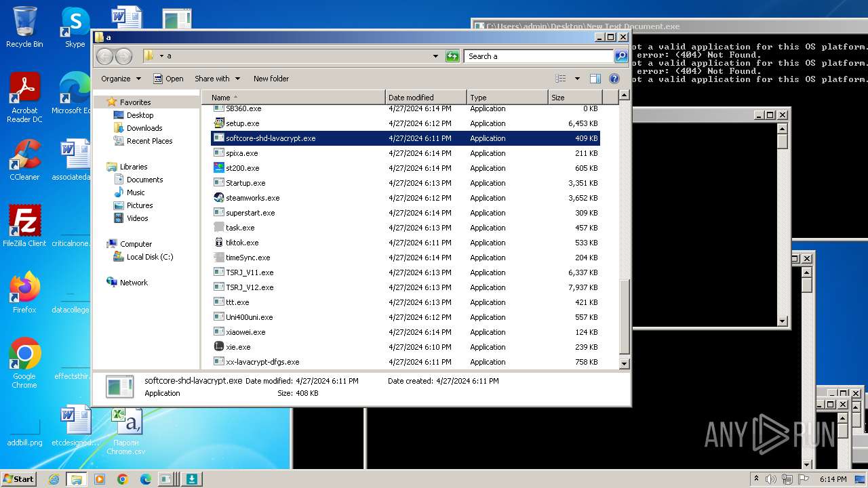The width and height of the screenshot is (868, 488).
Task: Open Media Player taskbar icon
Action: [x=100, y=479]
